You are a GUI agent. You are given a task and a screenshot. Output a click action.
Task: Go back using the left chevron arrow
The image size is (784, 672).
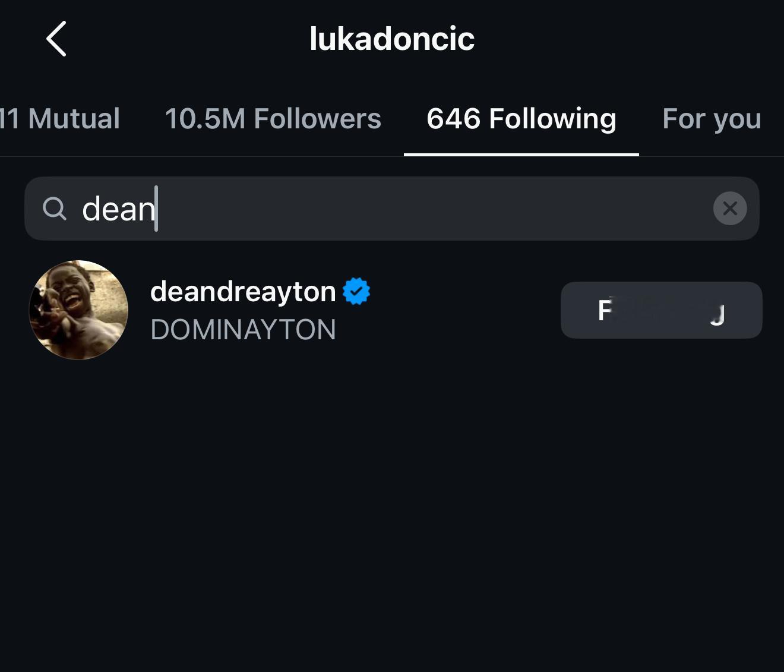[x=56, y=39]
